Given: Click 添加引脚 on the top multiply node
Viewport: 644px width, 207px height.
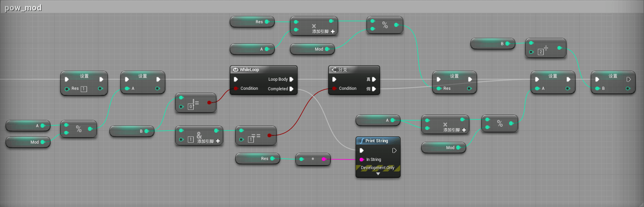Looking at the screenshot, I should (324, 32).
